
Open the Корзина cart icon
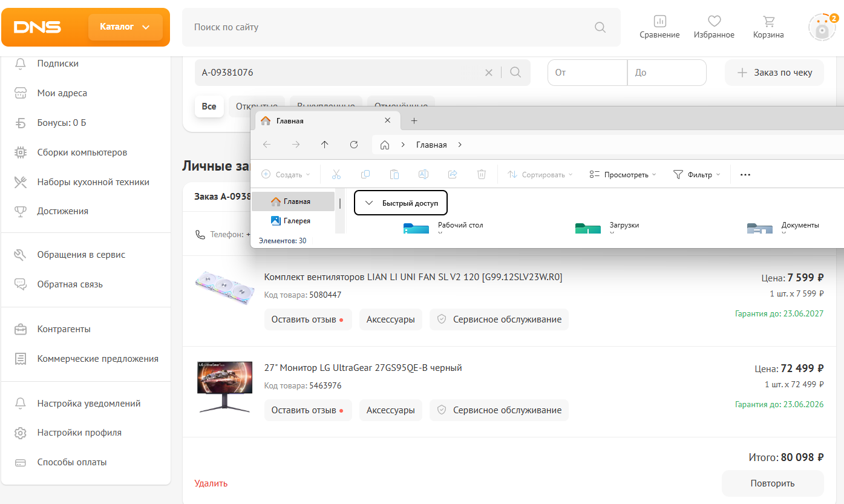point(768,27)
